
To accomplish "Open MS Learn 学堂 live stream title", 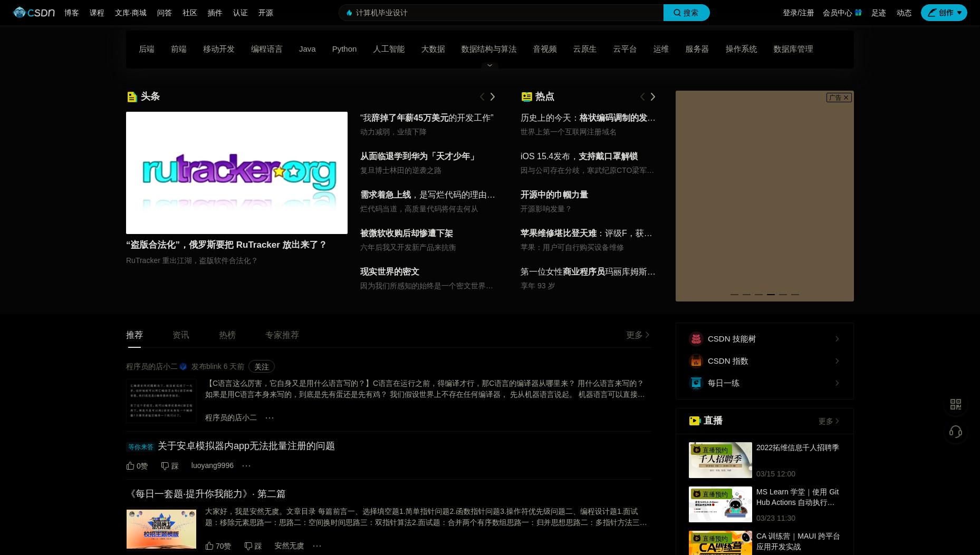I will [798, 497].
